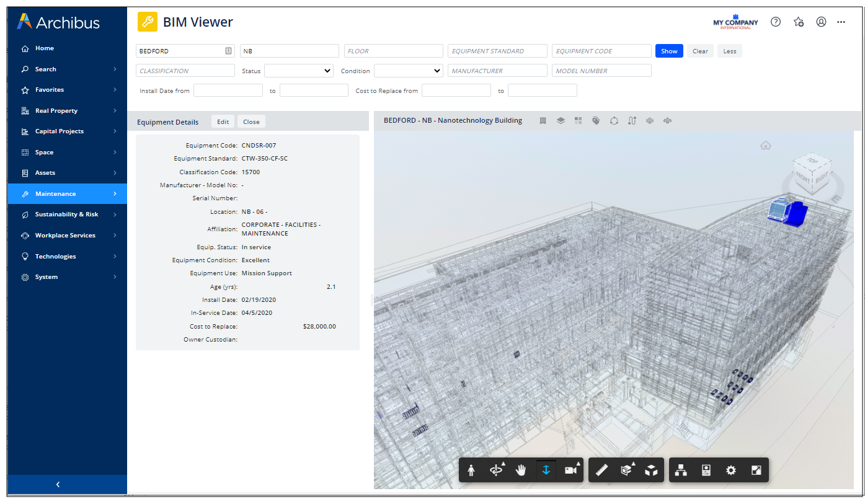
Task: Click the Equipment Code filter field
Action: click(x=601, y=51)
